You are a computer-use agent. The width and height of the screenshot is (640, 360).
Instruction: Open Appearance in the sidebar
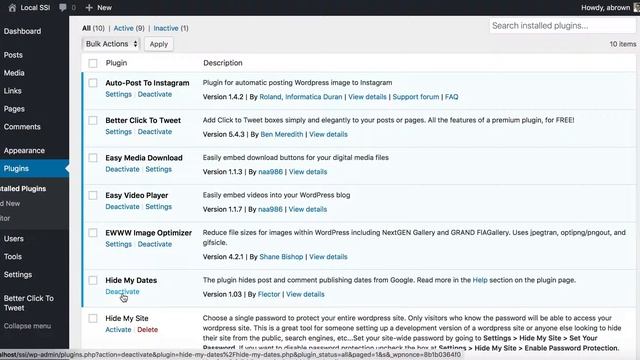tap(24, 150)
